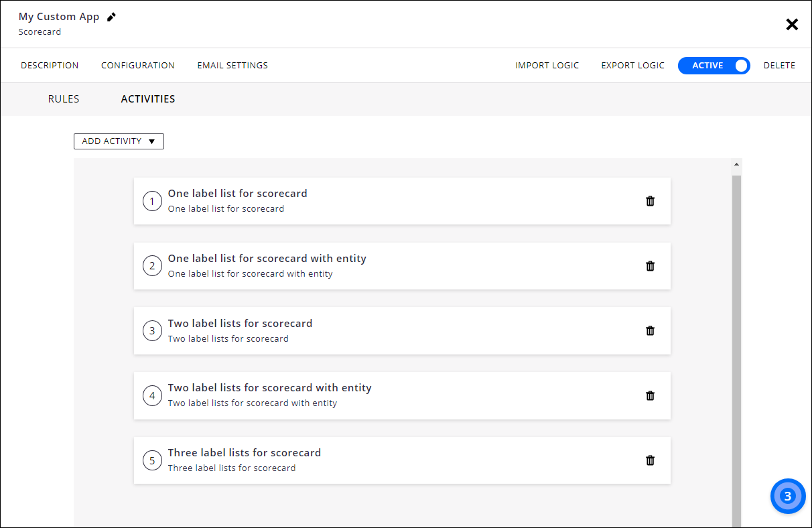Select the ACTIVITIES tab
This screenshot has width=812, height=528.
click(148, 99)
